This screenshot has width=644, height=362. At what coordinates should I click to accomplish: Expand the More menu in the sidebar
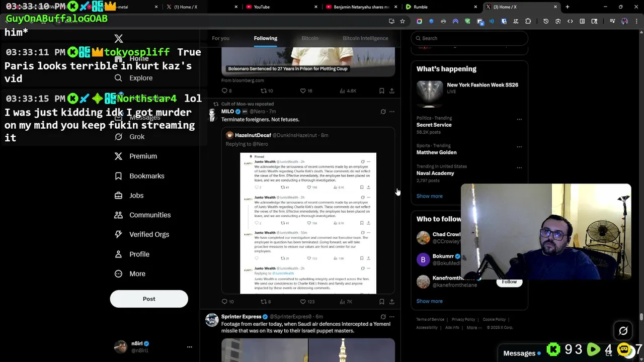(x=129, y=274)
